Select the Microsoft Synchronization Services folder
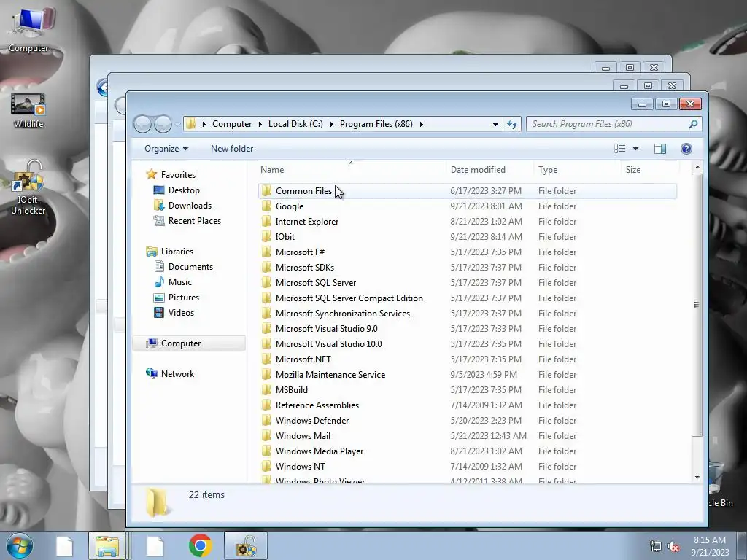 pyautogui.click(x=343, y=314)
